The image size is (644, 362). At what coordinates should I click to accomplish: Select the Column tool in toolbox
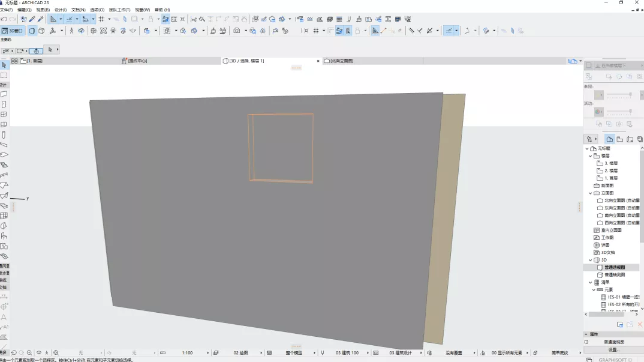click(4, 135)
